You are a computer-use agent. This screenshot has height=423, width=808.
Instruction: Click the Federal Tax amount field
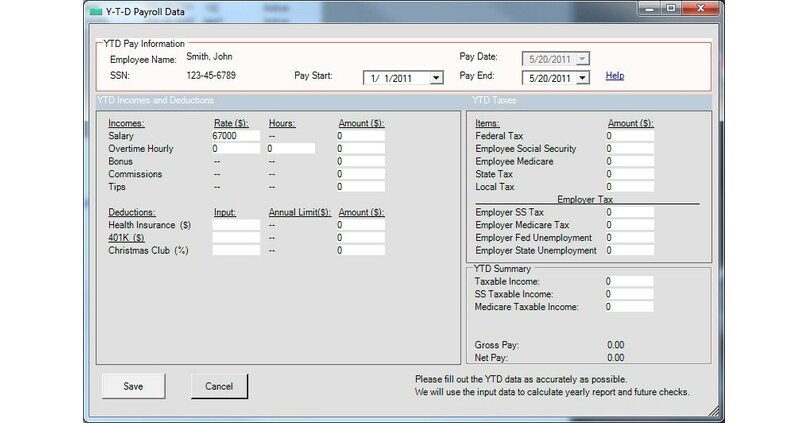click(629, 135)
